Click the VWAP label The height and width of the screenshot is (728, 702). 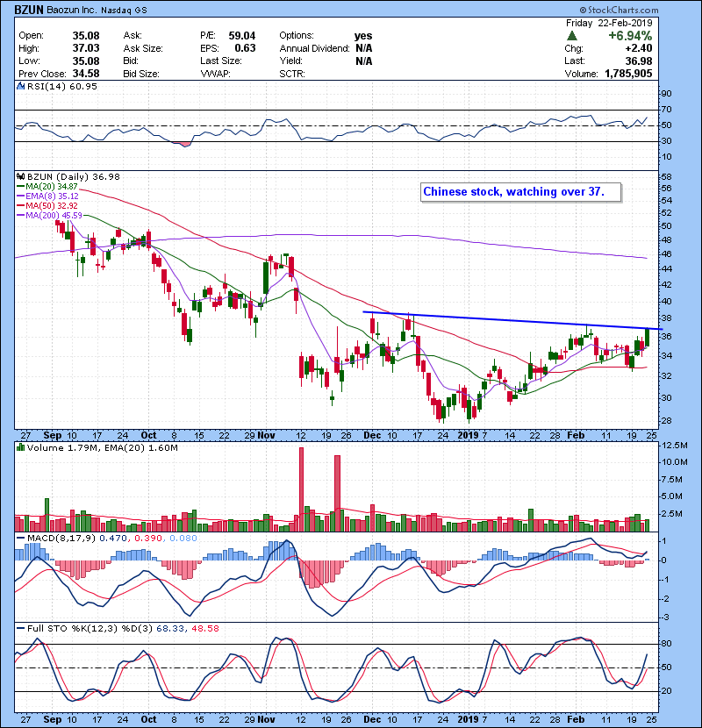(x=215, y=74)
